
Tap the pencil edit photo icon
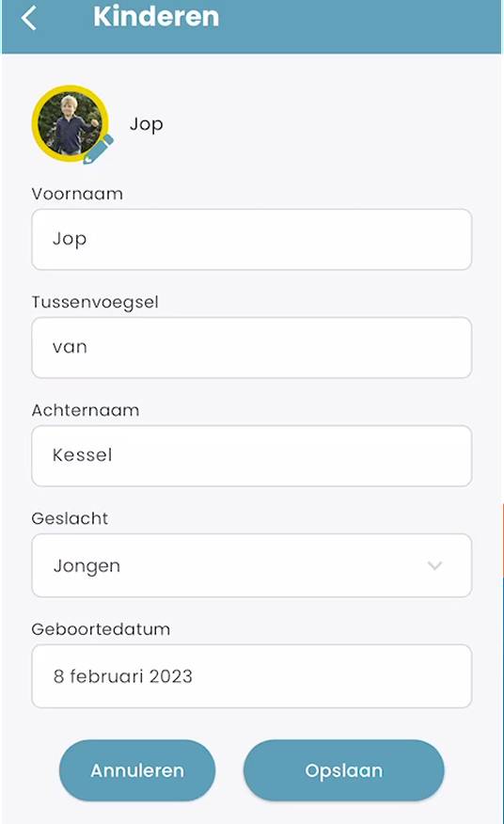tap(99, 150)
